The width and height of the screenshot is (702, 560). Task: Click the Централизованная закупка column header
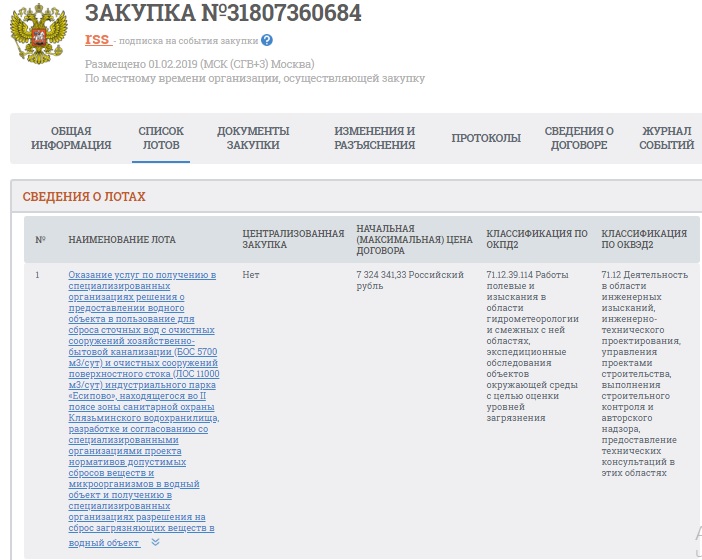(x=293, y=239)
